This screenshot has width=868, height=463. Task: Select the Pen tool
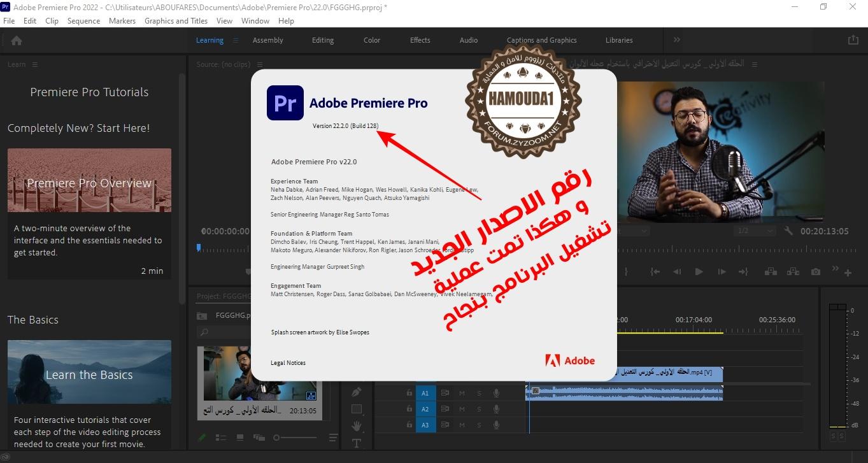point(357,392)
